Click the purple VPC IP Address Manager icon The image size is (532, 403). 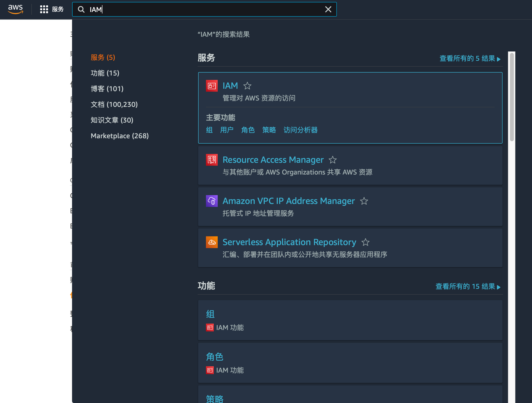[x=212, y=201]
